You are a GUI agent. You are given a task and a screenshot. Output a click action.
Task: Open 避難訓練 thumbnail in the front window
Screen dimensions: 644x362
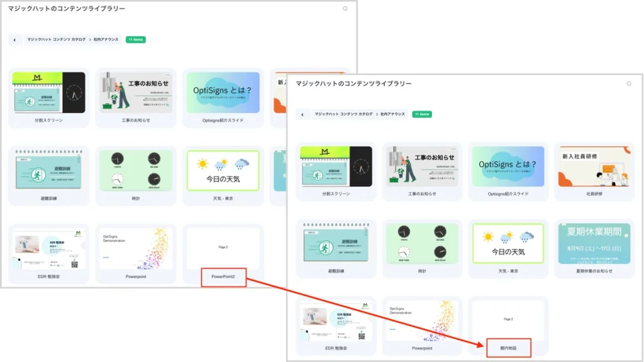(x=336, y=243)
